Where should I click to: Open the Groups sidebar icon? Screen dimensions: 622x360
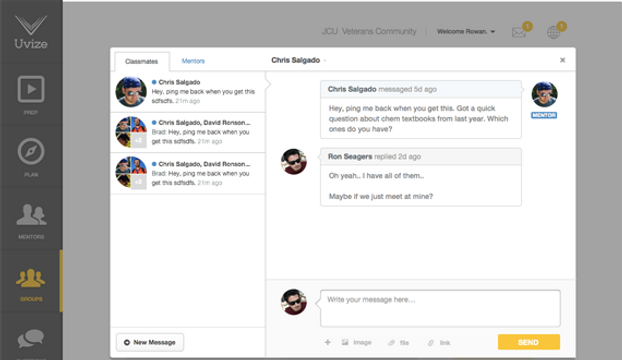pyautogui.click(x=31, y=278)
